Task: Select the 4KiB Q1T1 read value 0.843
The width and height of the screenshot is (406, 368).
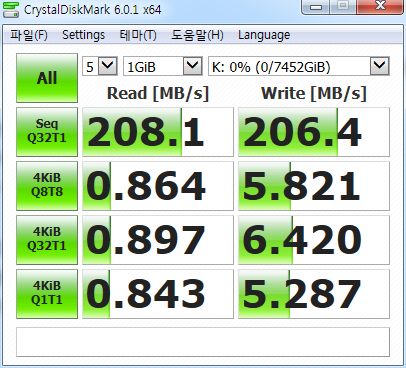Action: tap(158, 294)
